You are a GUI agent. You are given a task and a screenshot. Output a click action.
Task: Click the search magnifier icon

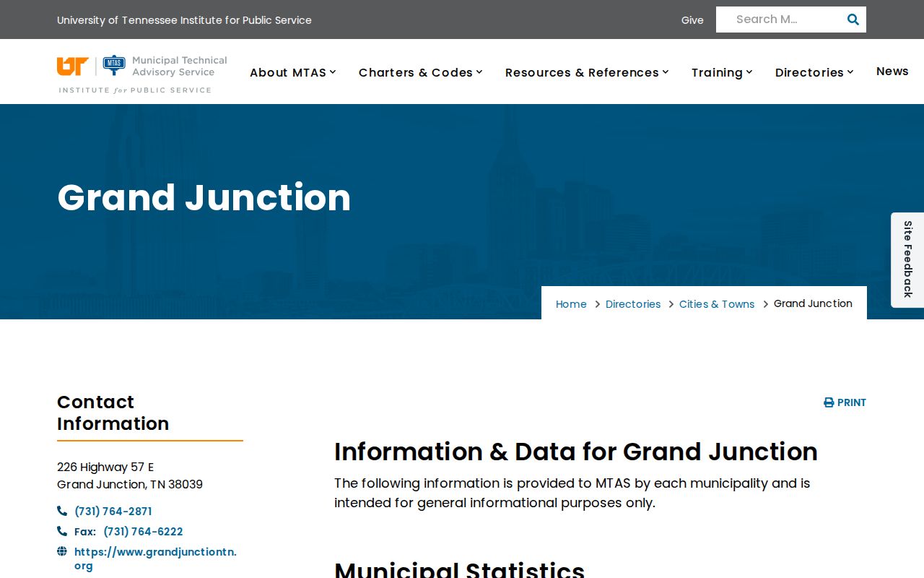tap(853, 20)
